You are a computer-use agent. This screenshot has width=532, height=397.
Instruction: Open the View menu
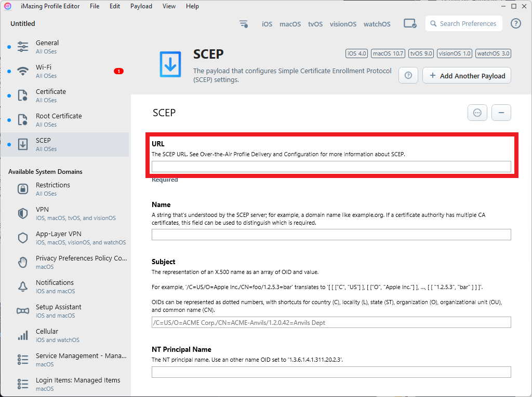point(169,6)
